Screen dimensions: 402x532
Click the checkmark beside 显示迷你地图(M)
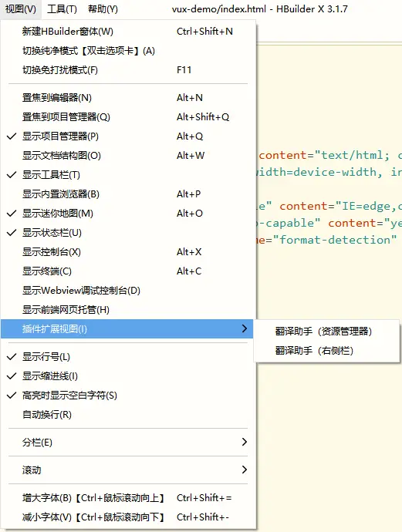coord(12,214)
